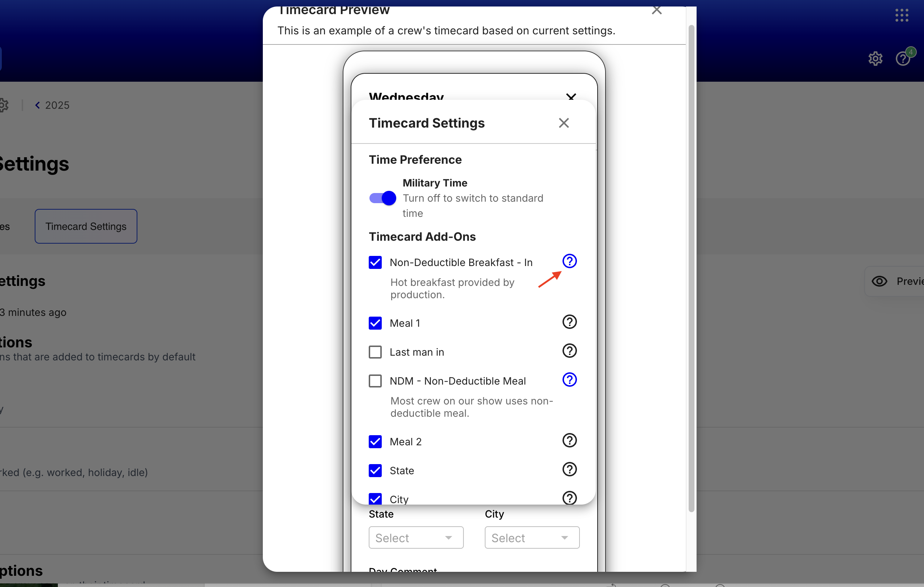Click 'Most crew on our show' description
Screen dimensions: 924x587
(472, 407)
